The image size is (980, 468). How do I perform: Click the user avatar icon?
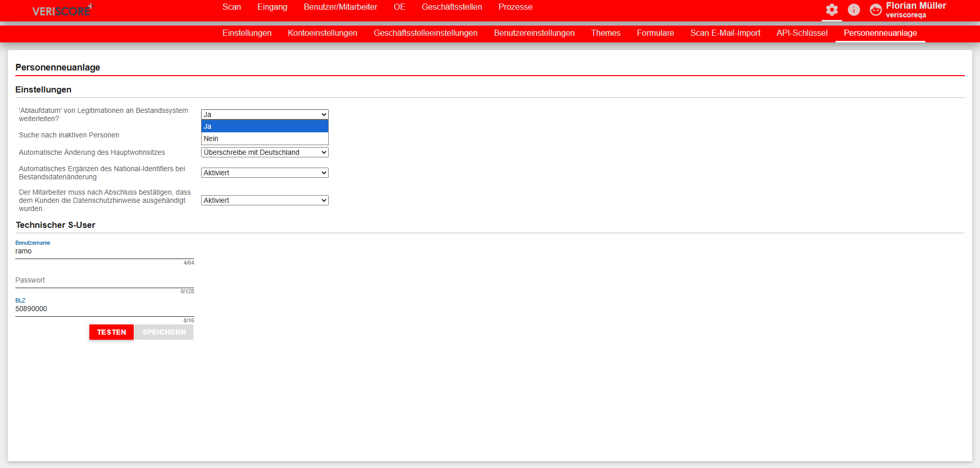[x=875, y=10]
